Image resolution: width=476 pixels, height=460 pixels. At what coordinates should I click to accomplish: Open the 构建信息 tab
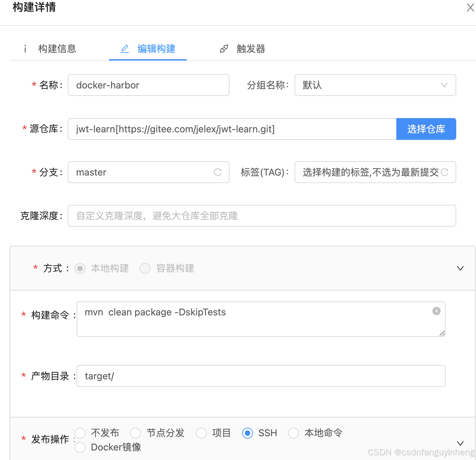(49, 49)
